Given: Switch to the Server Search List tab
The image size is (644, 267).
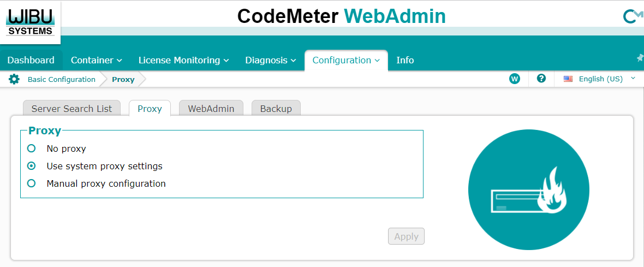Looking at the screenshot, I should 71,109.
